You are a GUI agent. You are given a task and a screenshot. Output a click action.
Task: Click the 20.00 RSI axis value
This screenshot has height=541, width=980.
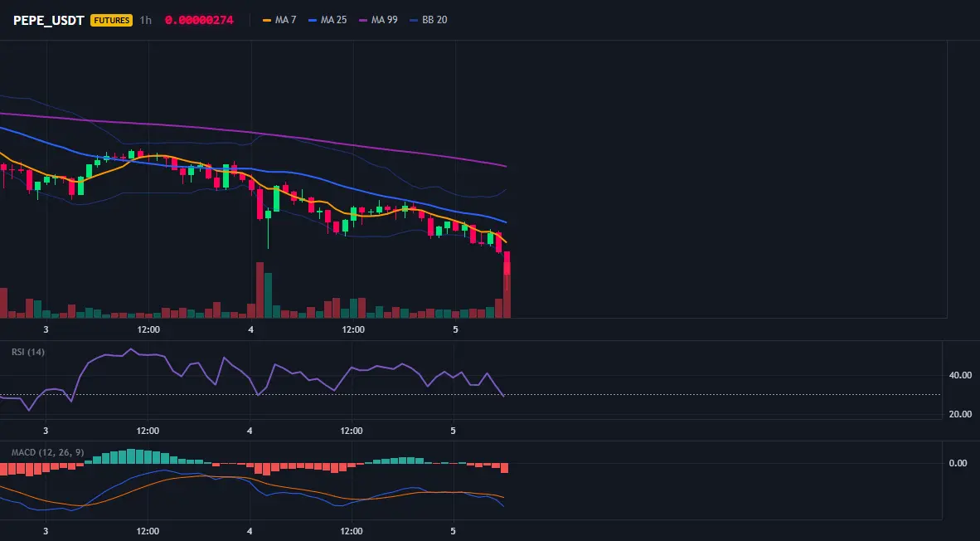pos(960,414)
